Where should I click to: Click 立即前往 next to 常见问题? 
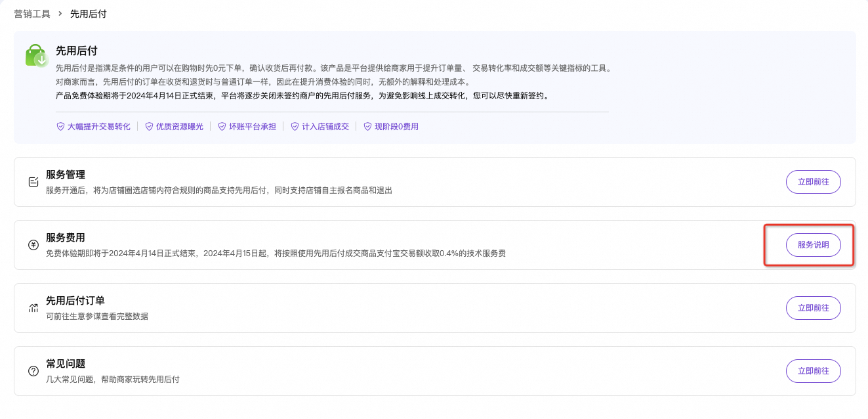pos(813,370)
